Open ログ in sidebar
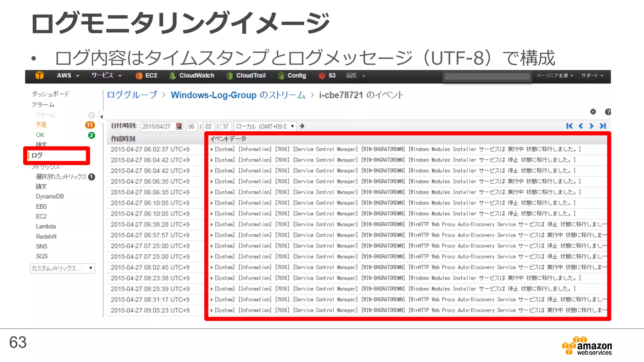This screenshot has width=644, height=362. click(x=37, y=155)
